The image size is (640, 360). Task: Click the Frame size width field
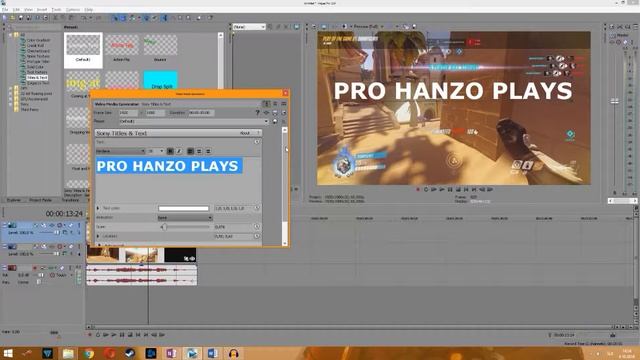coord(129,113)
